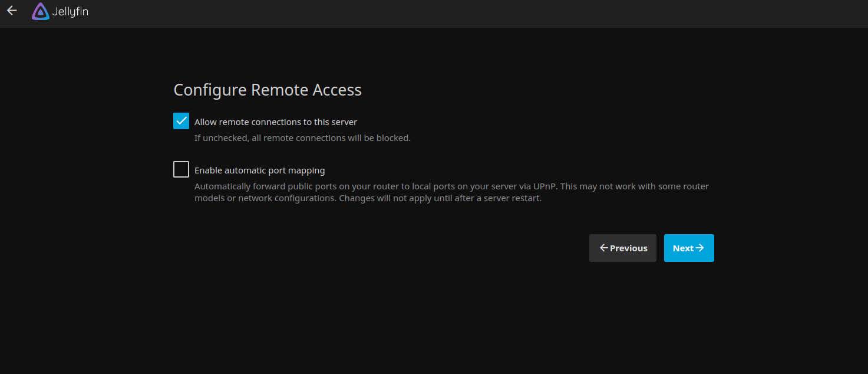Click the 'If unchecked' help text
This screenshot has width=868, height=374.
(x=302, y=138)
